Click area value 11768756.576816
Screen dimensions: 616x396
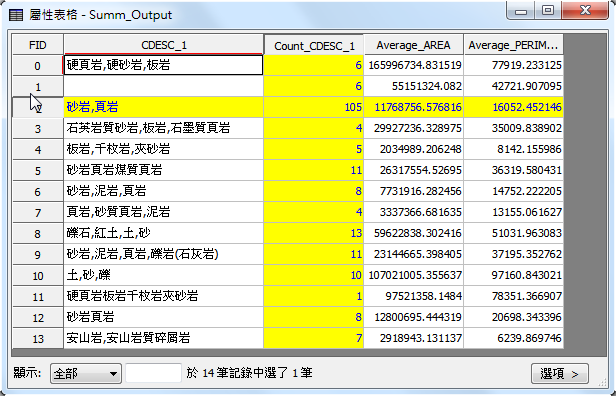(x=414, y=107)
